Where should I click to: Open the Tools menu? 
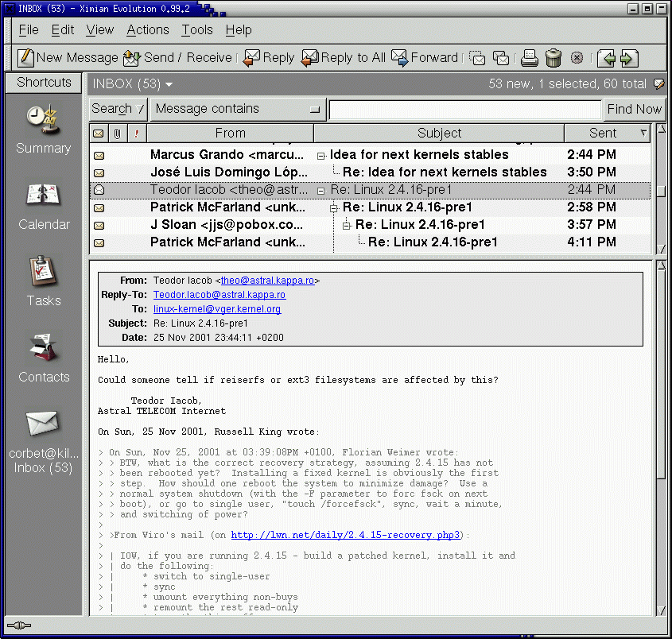(x=196, y=30)
